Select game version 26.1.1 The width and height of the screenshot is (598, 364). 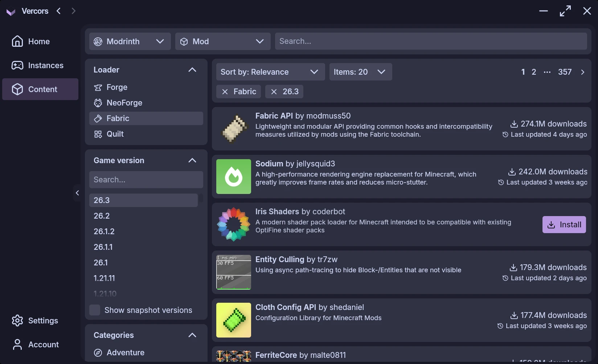point(143,247)
